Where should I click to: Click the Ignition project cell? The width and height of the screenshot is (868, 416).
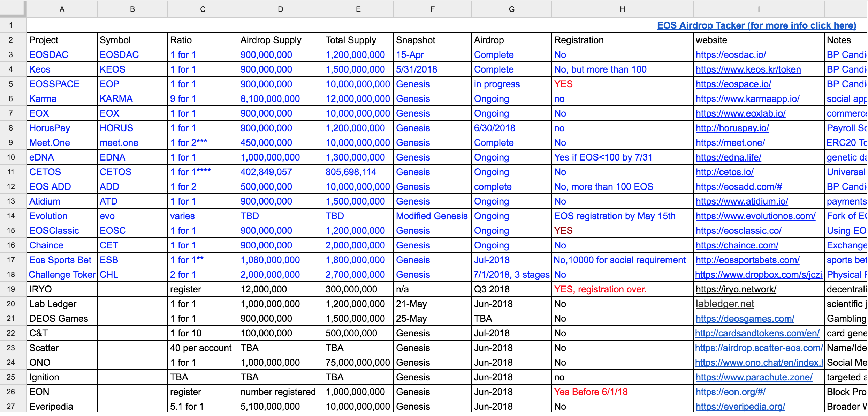(62, 377)
